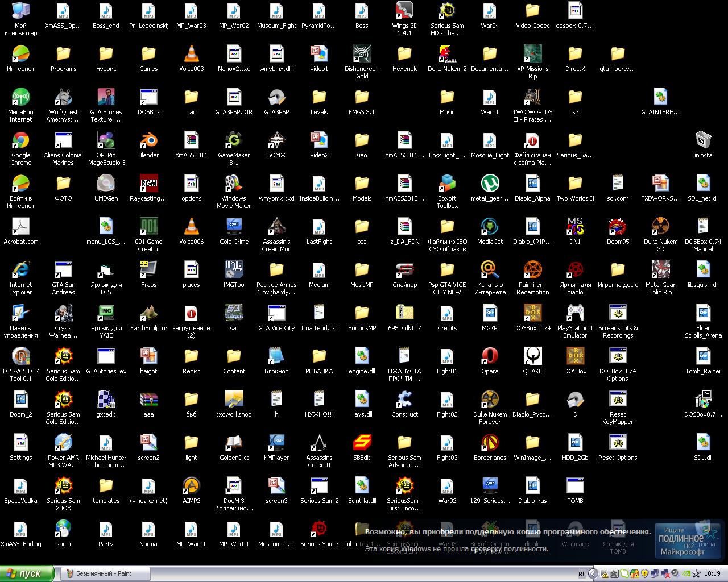Open the VR Missions Rip icon
728x582 pixels.
(532, 53)
